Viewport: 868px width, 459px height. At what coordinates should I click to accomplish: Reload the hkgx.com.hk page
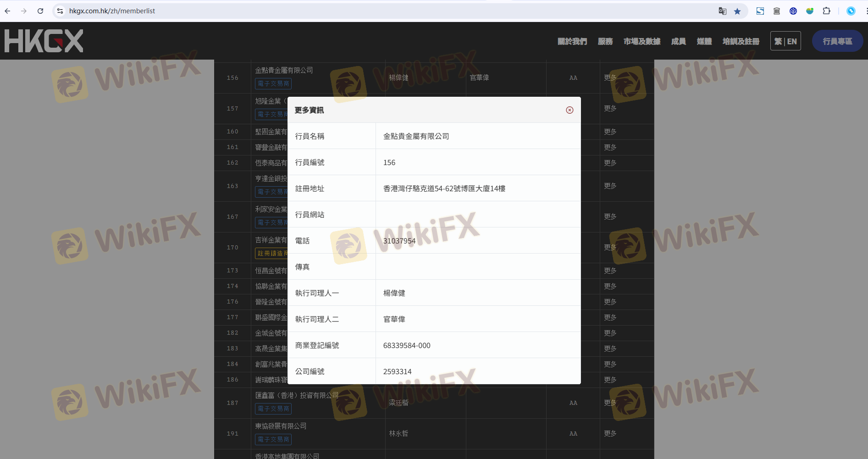click(40, 11)
